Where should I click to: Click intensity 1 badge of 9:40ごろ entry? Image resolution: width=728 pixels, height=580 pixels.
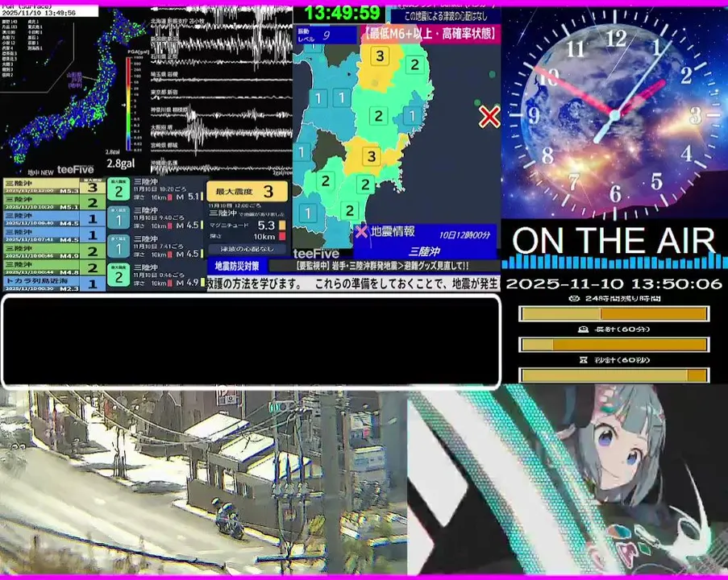[x=119, y=218]
